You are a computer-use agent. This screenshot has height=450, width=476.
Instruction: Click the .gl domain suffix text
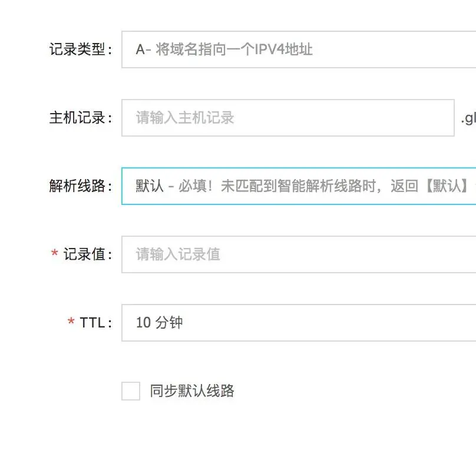[468, 118]
